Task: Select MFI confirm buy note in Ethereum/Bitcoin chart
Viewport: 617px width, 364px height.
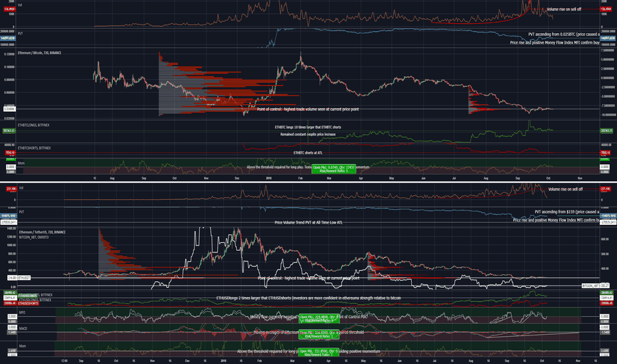Action: [554, 42]
